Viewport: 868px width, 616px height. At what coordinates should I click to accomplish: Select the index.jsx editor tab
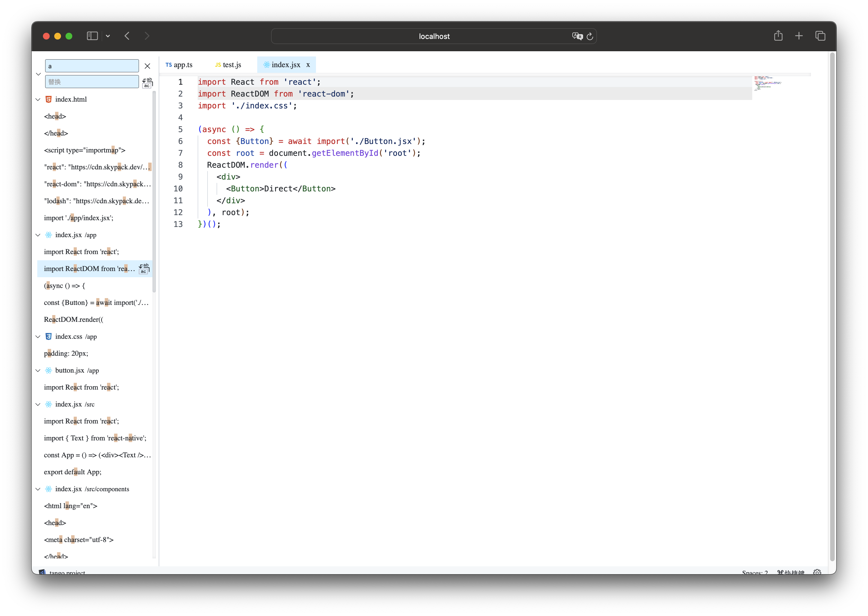pyautogui.click(x=286, y=65)
